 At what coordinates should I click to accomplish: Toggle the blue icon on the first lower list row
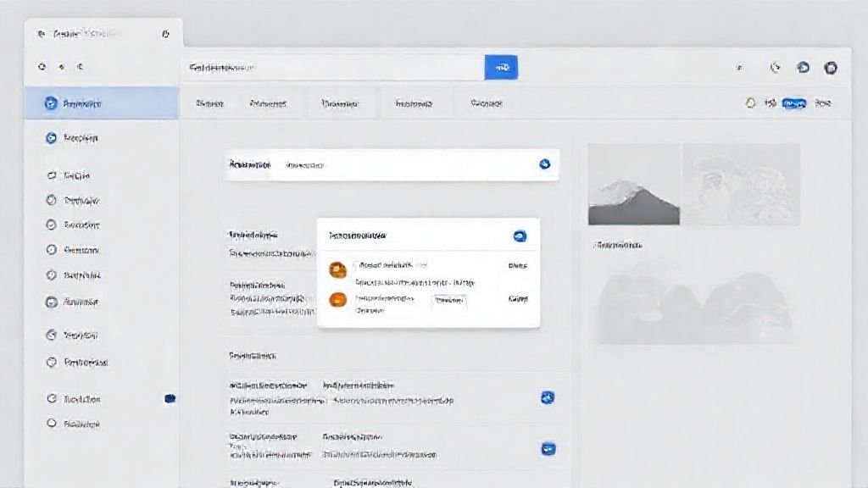click(x=548, y=397)
